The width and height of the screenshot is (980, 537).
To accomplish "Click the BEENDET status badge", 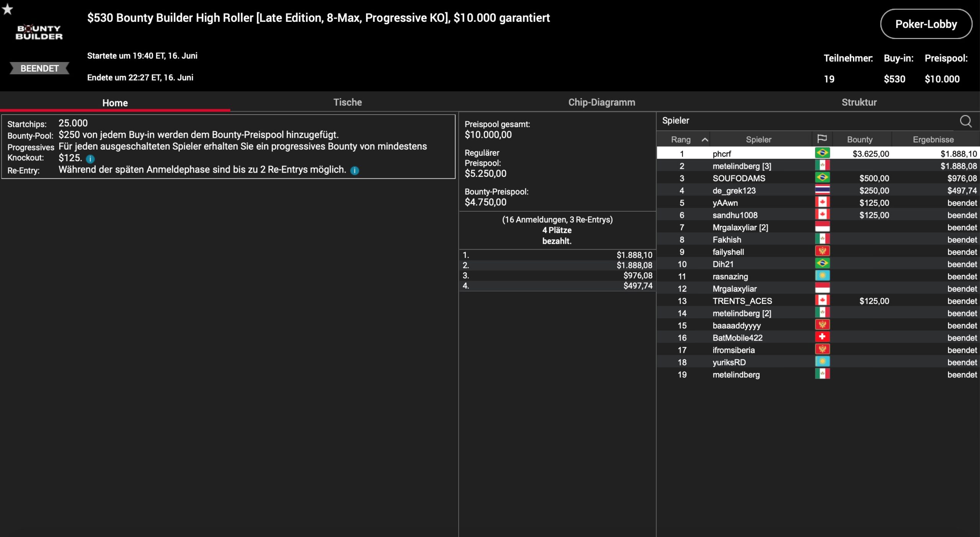I will pos(39,69).
